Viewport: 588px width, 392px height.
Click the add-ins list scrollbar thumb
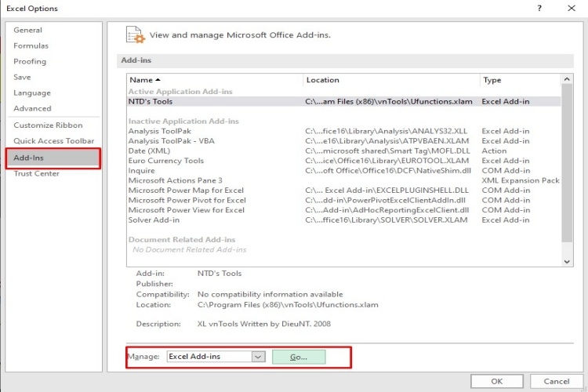point(567,163)
